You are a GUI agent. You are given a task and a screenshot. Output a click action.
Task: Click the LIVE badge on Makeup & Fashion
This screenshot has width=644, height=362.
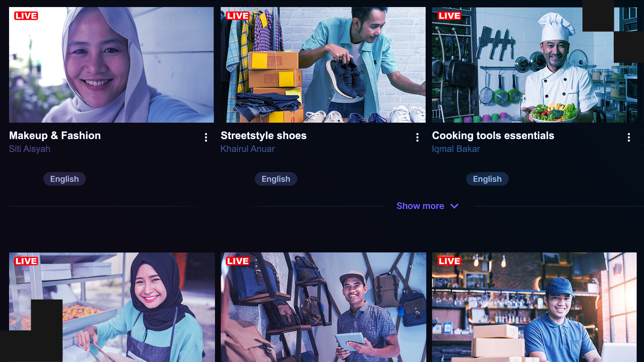click(x=27, y=16)
